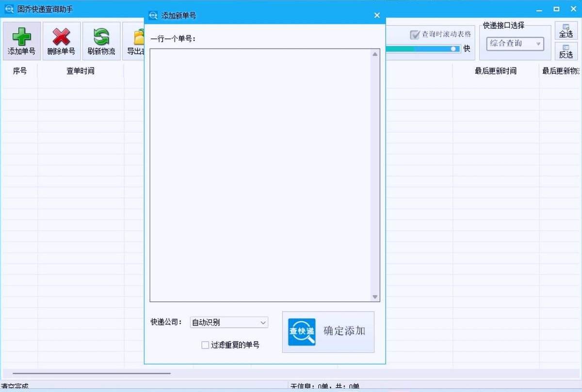Click the 最后更新时间 column header

coord(495,71)
